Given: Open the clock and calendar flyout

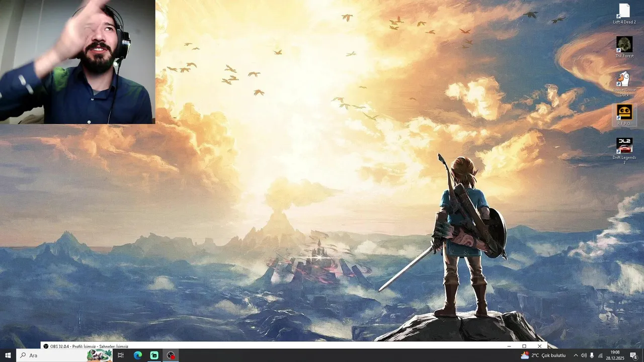Looking at the screenshot, I should click(615, 355).
